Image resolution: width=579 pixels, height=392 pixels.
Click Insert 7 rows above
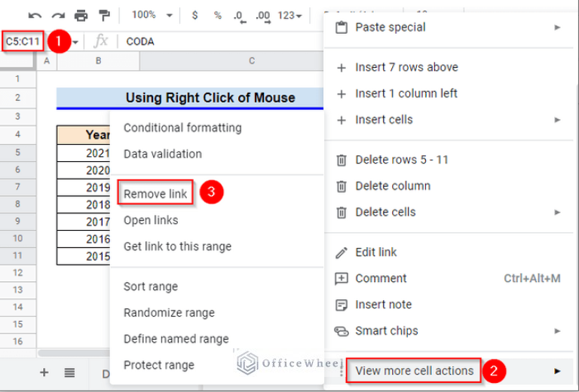coord(406,67)
